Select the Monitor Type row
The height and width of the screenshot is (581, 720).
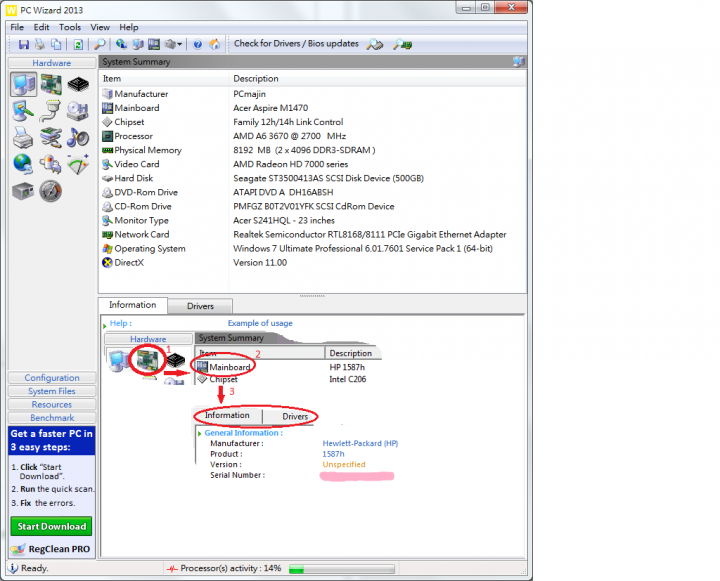(x=313, y=220)
